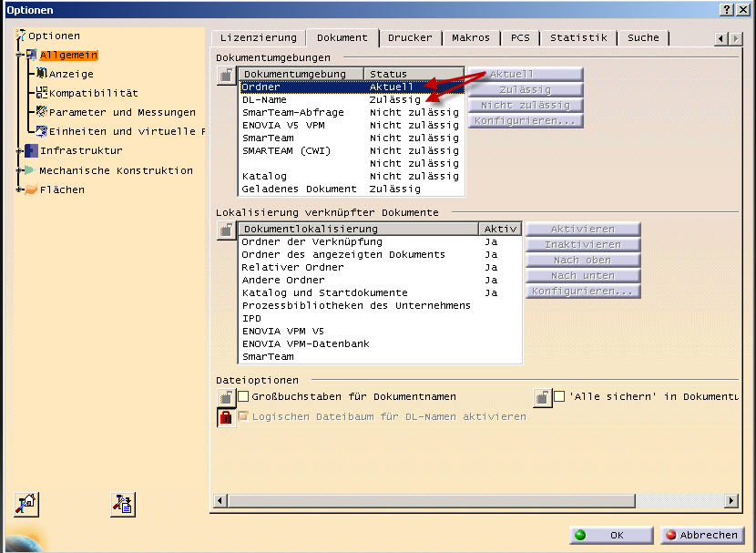Click the Mechanische Konstruktion icon
The image size is (756, 553).
30,170
